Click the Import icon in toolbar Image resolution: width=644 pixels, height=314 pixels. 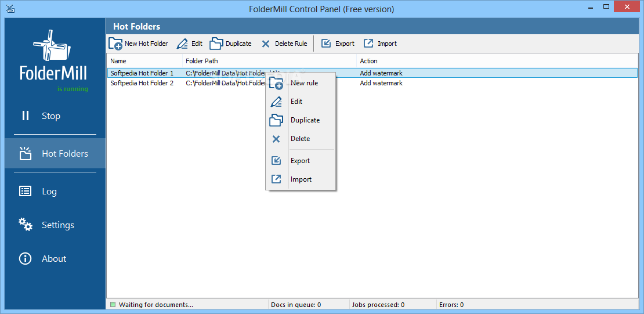click(x=368, y=44)
